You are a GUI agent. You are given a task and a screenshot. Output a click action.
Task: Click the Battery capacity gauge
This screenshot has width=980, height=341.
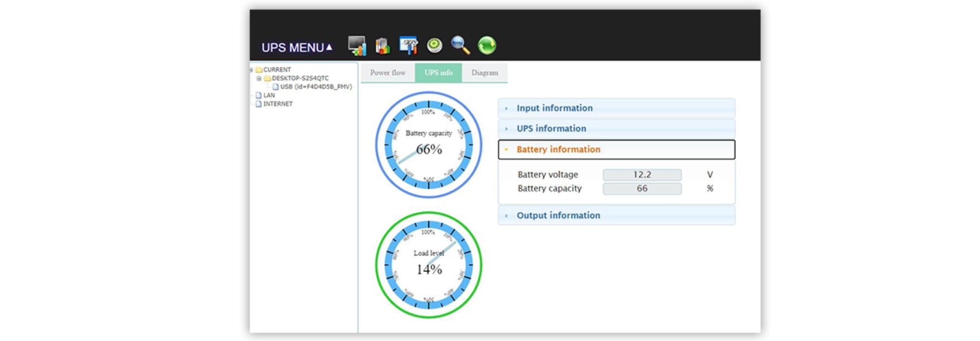(x=428, y=145)
